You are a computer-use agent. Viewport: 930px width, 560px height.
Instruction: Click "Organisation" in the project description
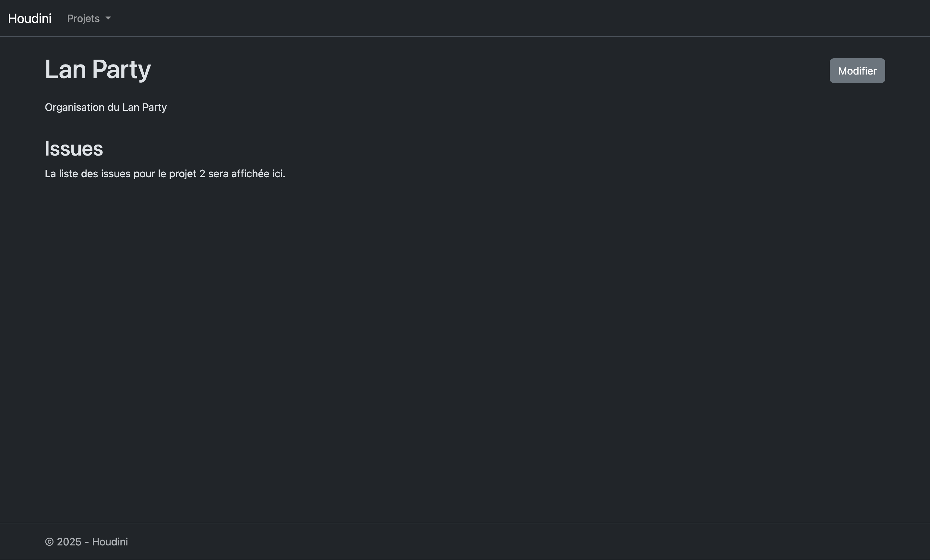(x=74, y=108)
